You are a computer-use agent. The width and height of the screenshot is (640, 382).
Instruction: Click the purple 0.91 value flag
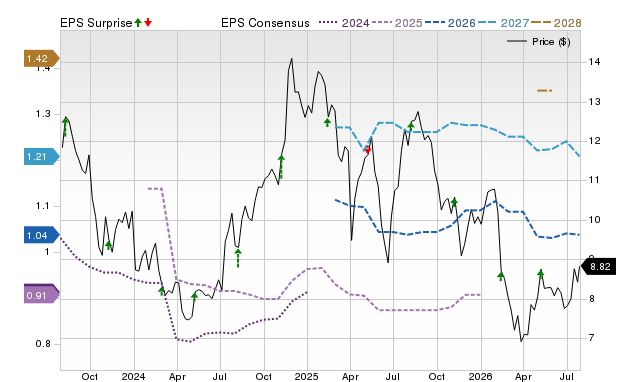click(41, 294)
